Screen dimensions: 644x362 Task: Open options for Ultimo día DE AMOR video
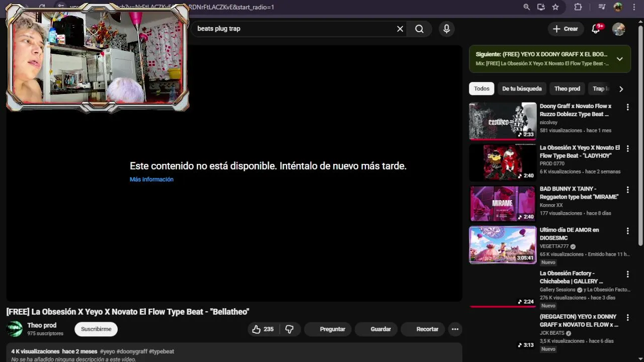627,231
